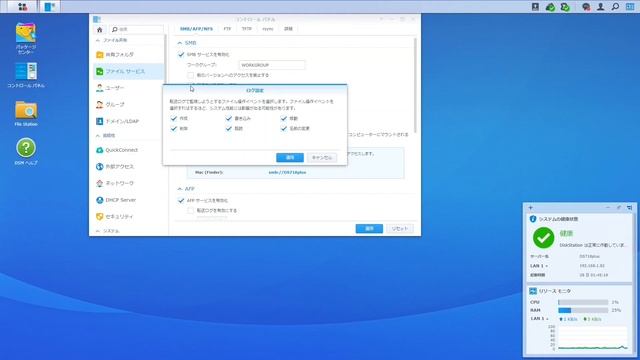Screen dimensions: 640x360
Task: Launch Package Center from the desktop
Action: click(x=26, y=38)
